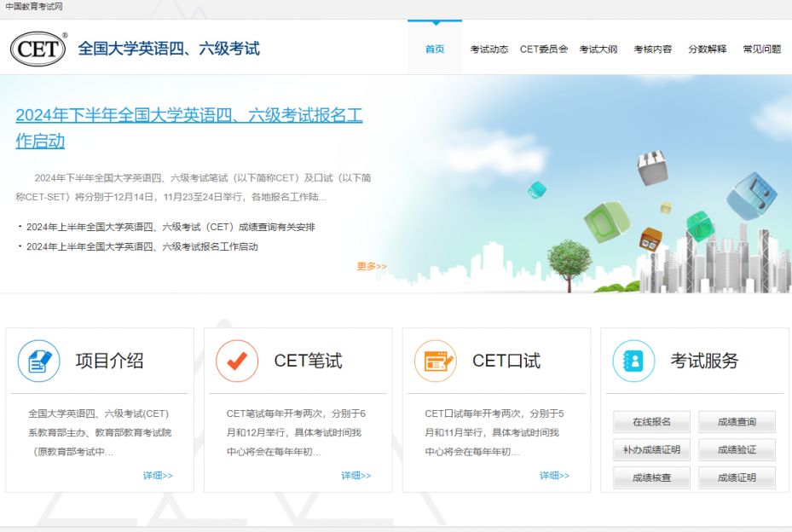Image resolution: width=792 pixels, height=532 pixels.
Task: Open the 项目介绍 document icon
Action: pos(39,361)
